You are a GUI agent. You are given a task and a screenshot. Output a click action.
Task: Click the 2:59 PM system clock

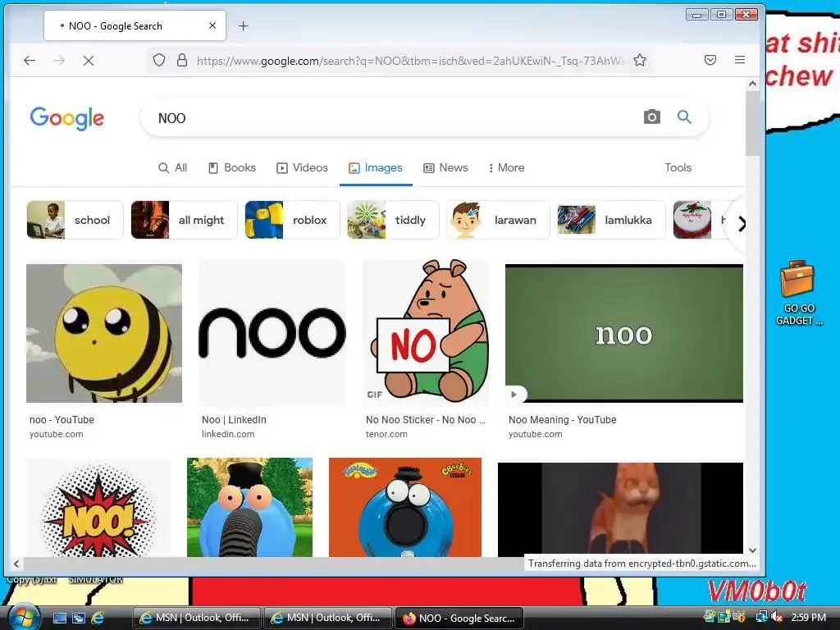(808, 617)
